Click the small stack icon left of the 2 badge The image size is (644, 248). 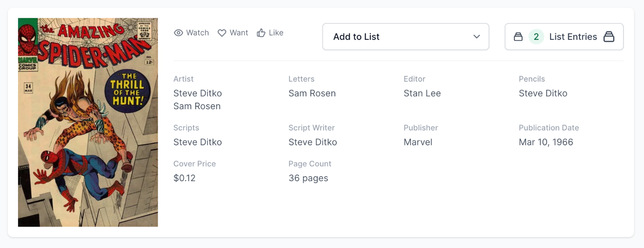(518, 37)
